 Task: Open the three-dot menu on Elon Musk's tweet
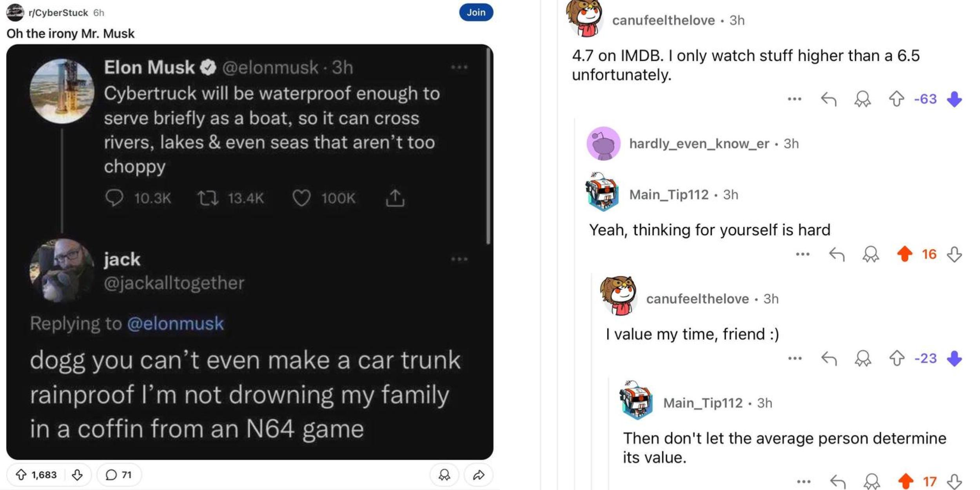click(x=459, y=67)
